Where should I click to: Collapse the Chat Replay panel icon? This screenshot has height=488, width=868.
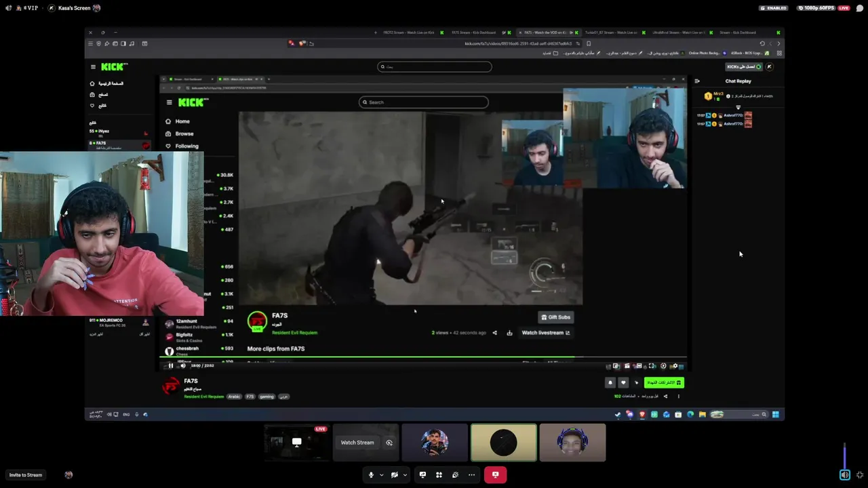tap(696, 81)
